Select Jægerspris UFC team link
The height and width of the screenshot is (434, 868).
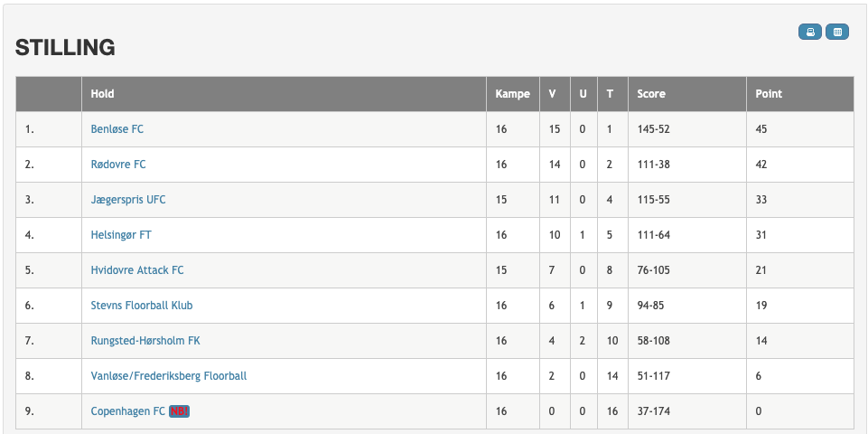pos(128,200)
